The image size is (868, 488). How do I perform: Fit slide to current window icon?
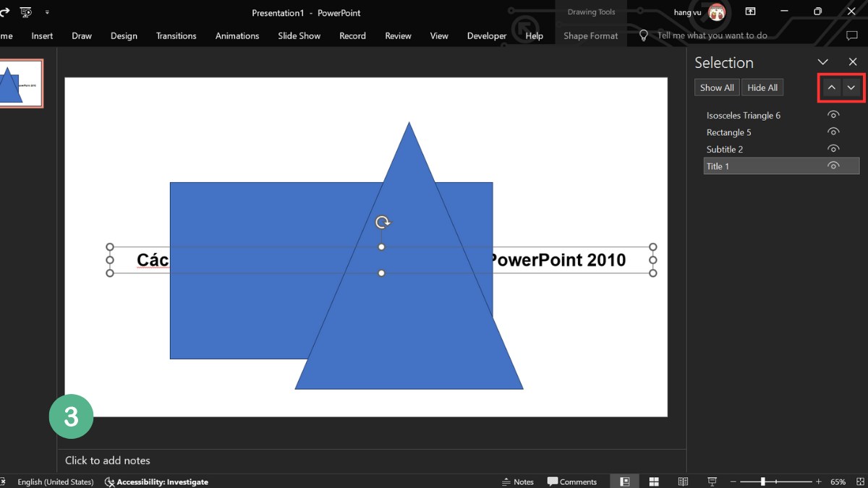coord(859,481)
